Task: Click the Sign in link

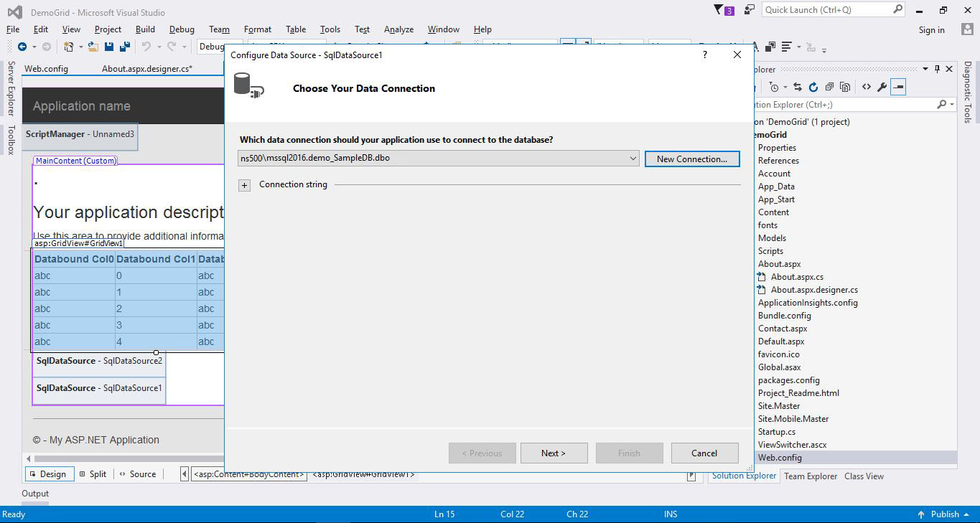Action: (931, 30)
